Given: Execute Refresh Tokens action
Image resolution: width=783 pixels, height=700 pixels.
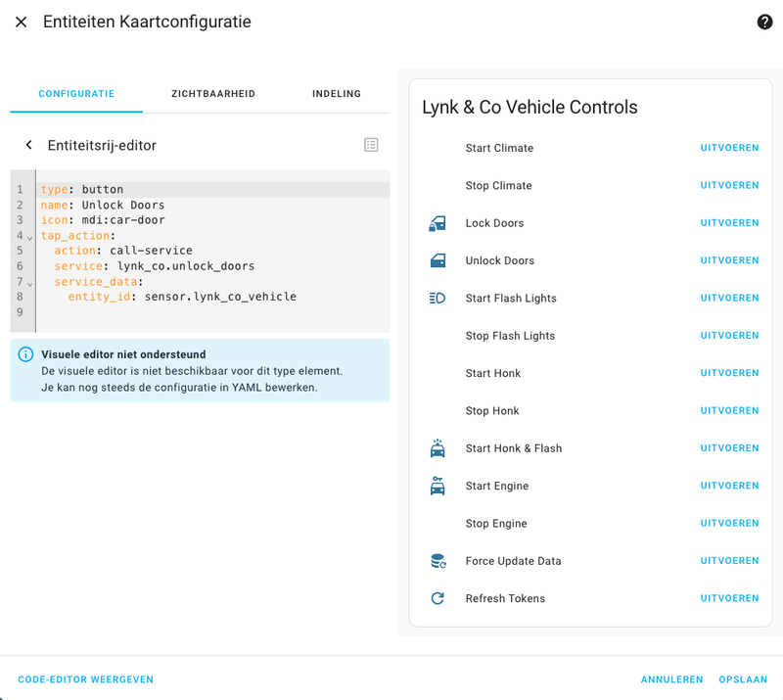Looking at the screenshot, I should tap(729, 598).
